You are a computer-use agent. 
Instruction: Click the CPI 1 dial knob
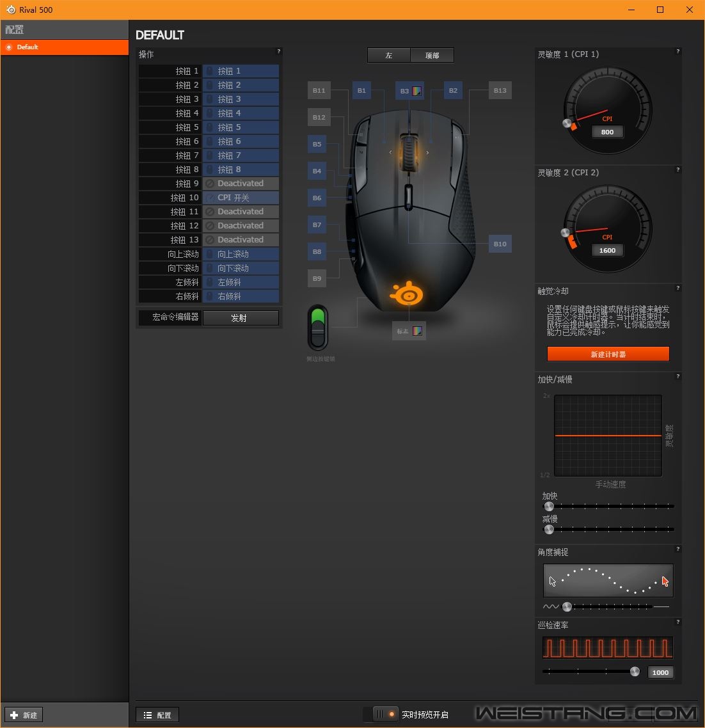coord(567,123)
